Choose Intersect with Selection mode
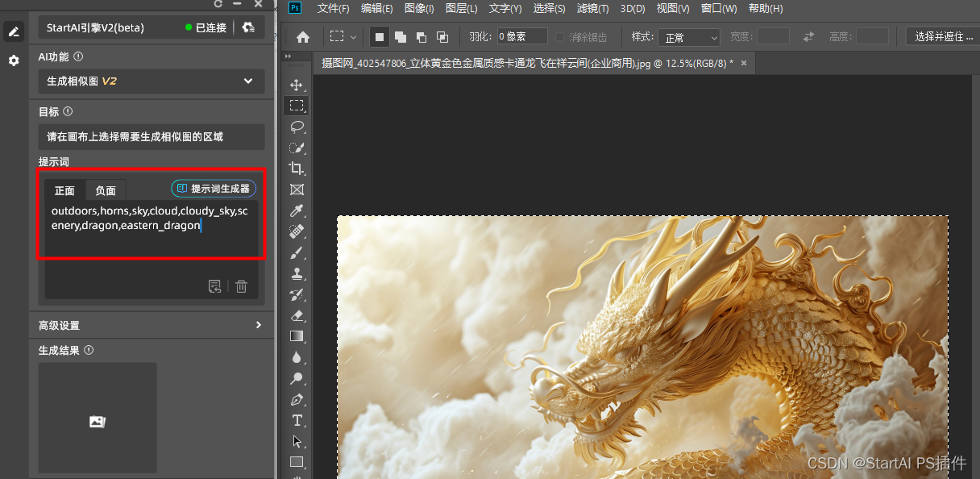This screenshot has width=980, height=479. [x=442, y=37]
